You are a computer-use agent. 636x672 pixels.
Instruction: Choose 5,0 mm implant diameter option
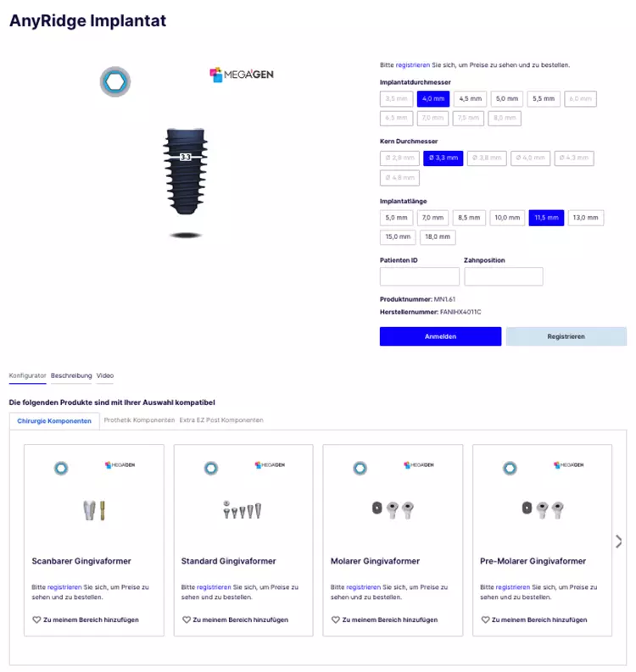(507, 98)
